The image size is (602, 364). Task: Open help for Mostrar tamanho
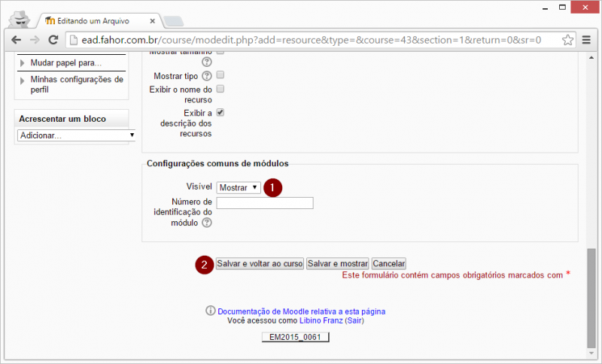(206, 62)
